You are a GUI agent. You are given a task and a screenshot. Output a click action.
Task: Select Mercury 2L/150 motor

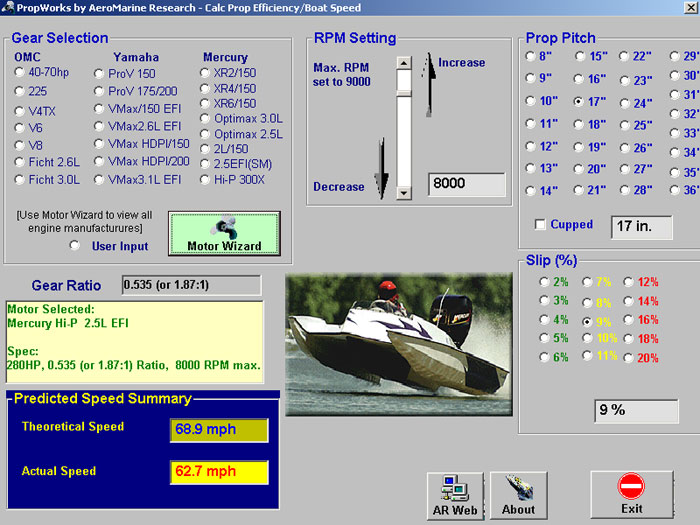[x=204, y=149]
